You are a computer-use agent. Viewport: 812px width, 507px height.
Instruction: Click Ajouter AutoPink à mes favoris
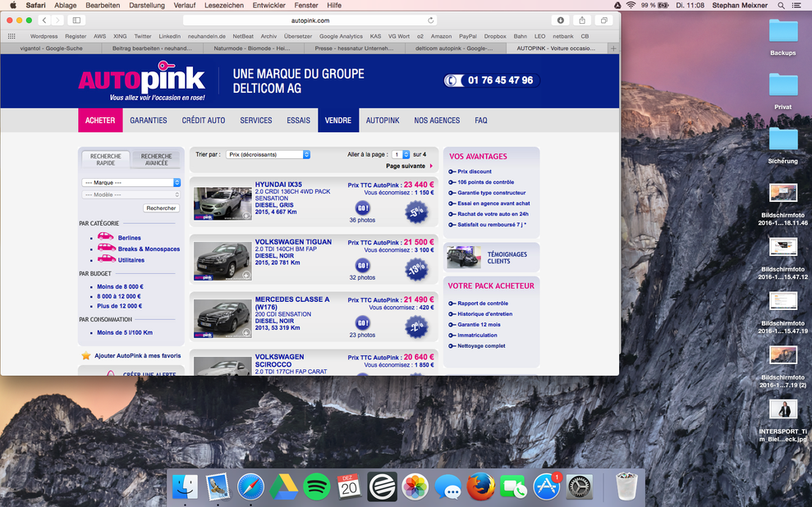[138, 355]
